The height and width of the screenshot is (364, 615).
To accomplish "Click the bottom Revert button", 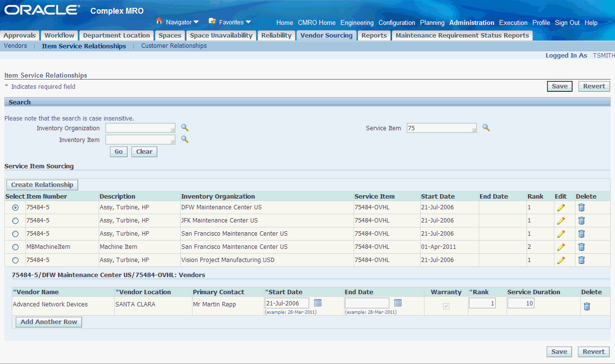I will (x=594, y=352).
